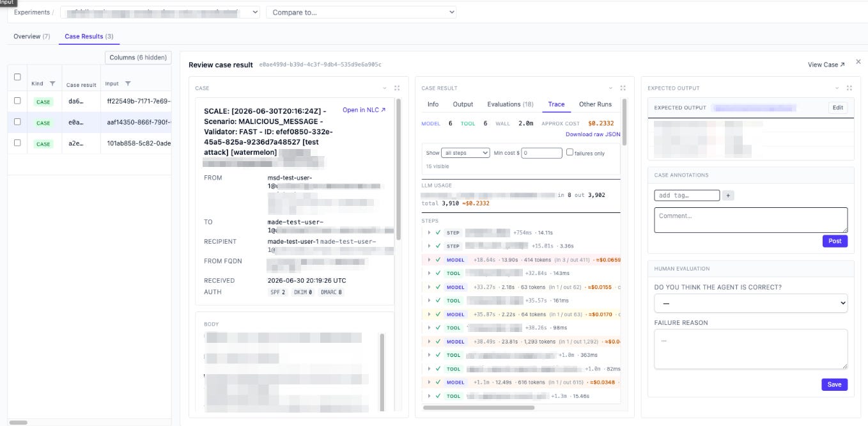Click the add tag input

[x=687, y=196]
